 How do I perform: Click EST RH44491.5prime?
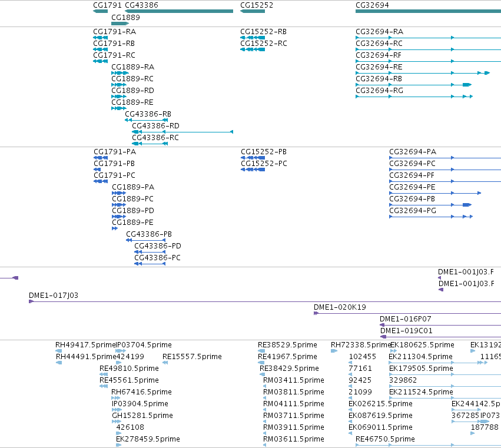tap(86, 357)
